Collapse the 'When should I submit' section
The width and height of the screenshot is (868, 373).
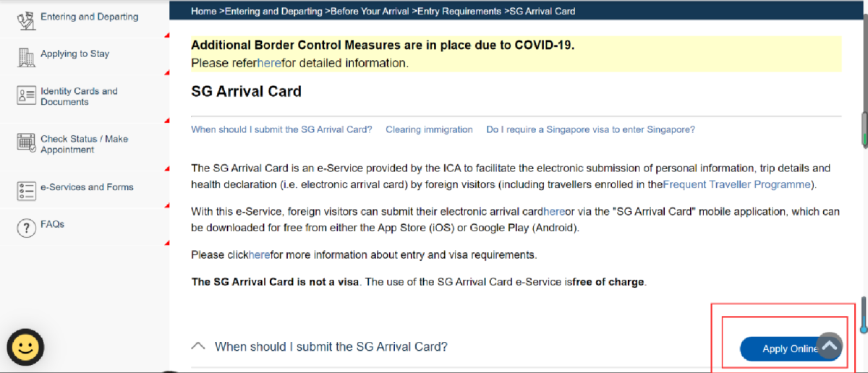(197, 346)
